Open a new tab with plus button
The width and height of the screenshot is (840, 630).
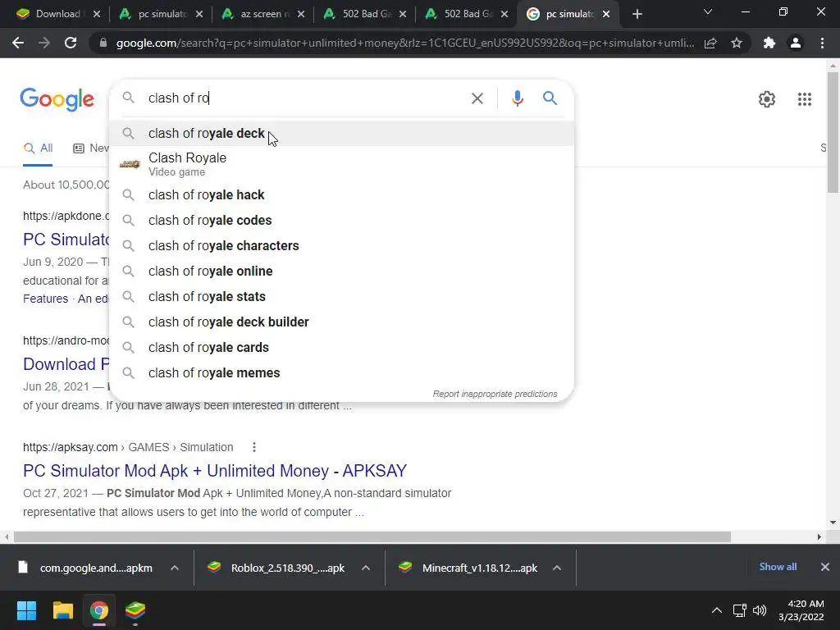pyautogui.click(x=637, y=15)
